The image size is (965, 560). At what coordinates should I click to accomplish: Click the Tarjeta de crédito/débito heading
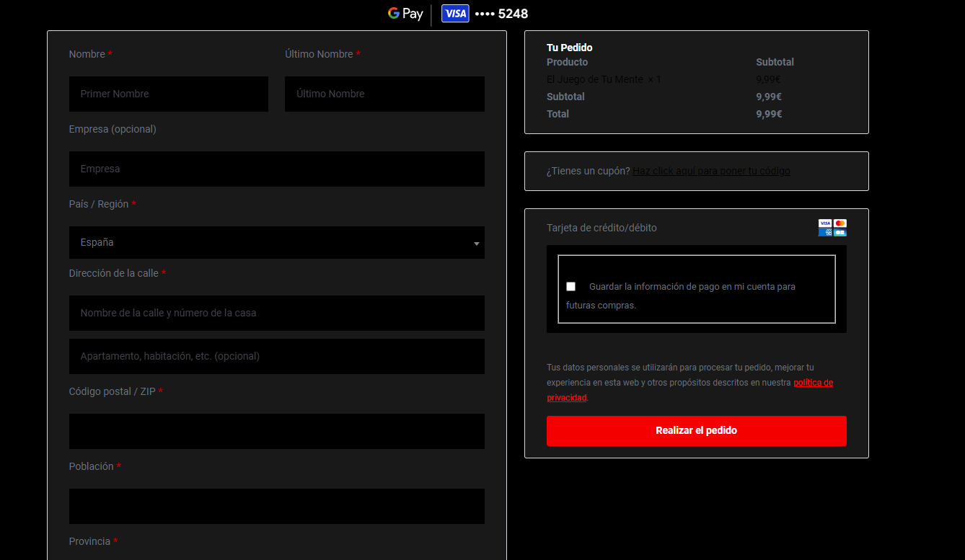click(x=602, y=228)
